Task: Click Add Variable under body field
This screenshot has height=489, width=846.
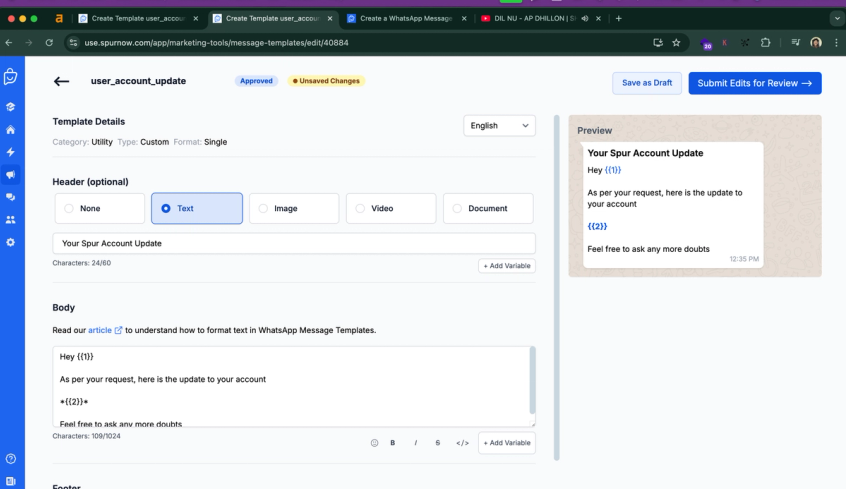Action: [x=507, y=443]
